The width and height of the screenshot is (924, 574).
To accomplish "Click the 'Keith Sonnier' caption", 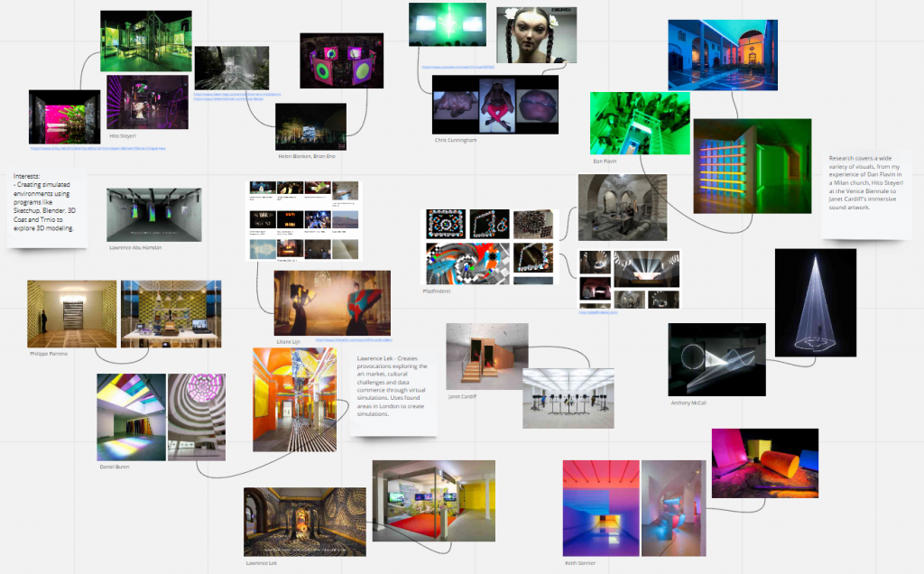I will point(580,563).
